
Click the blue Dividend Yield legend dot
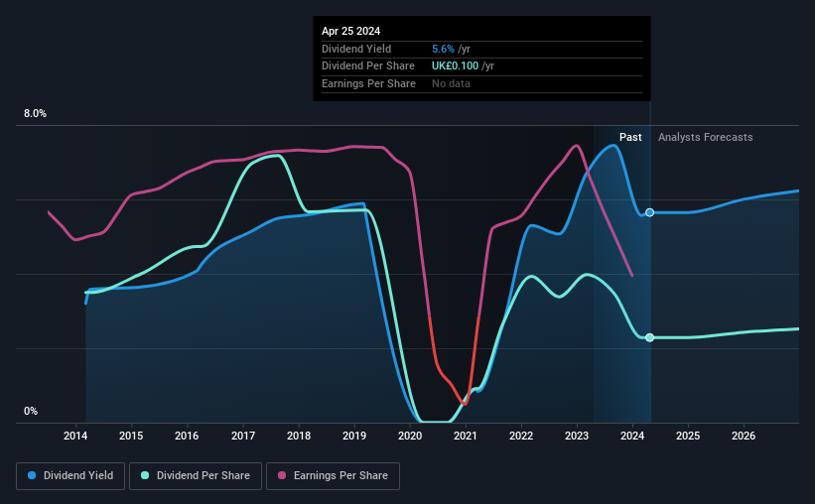[x=32, y=475]
